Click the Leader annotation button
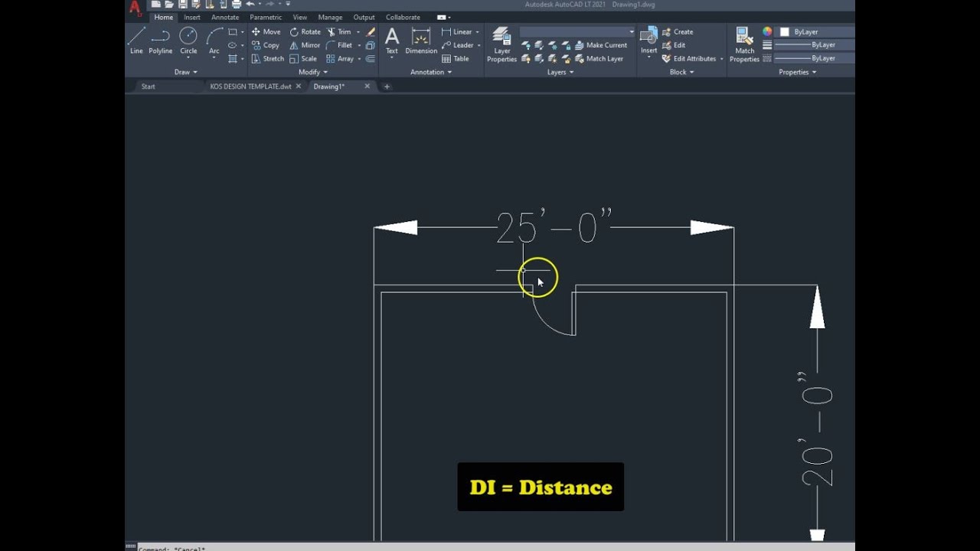Image resolution: width=980 pixels, height=551 pixels. 458,45
